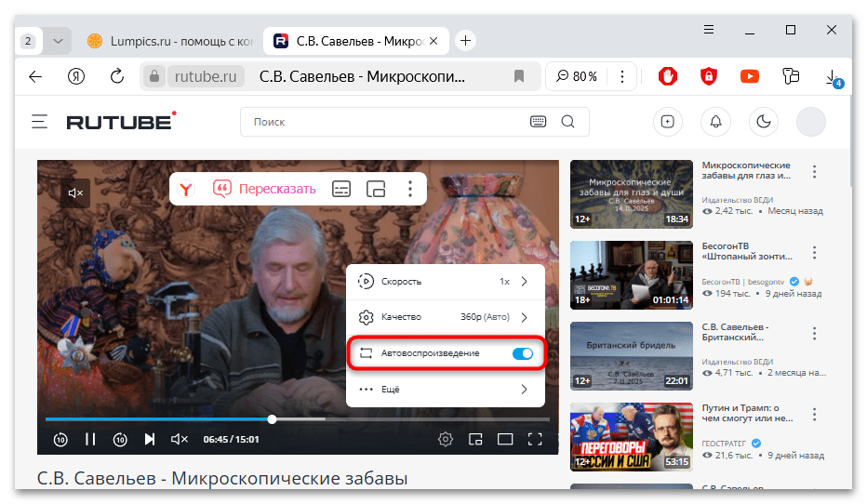Open the Качество quality submenu
Viewport: 867px width, 504px height.
click(445, 317)
